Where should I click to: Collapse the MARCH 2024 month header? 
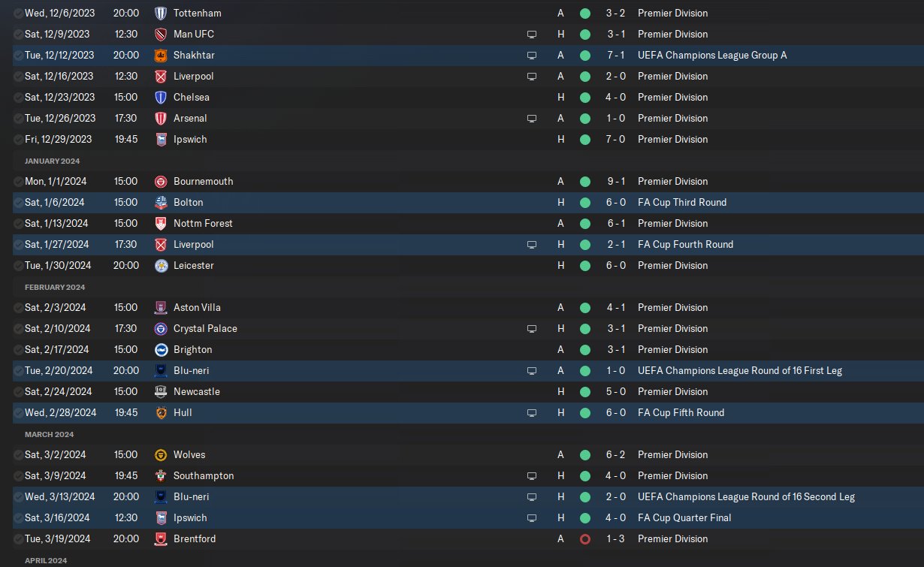point(49,434)
